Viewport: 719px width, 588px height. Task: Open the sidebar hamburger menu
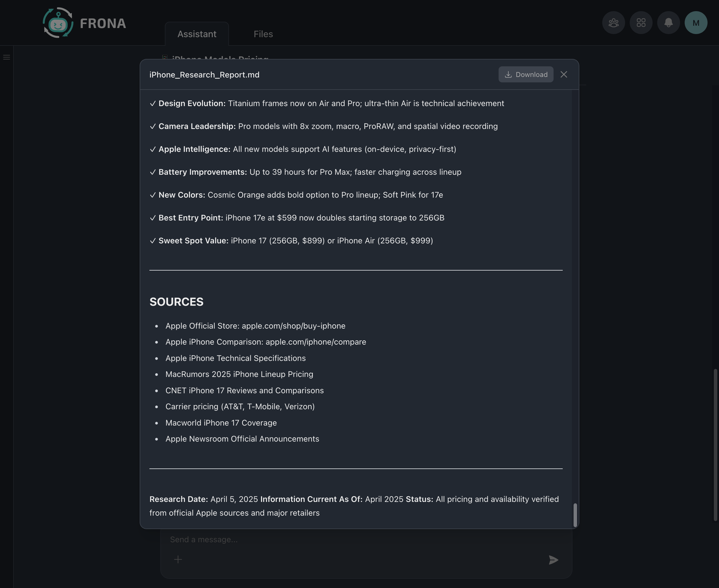click(7, 57)
